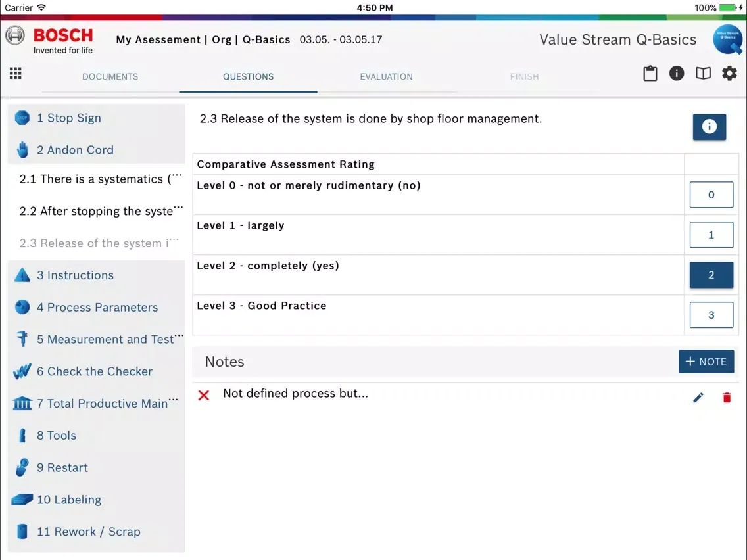747x560 pixels.
Task: Select rating level 1
Action: pos(711,235)
